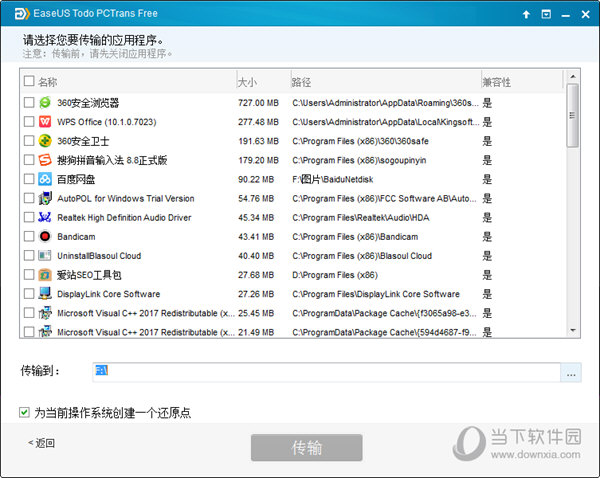Check the 360安全浏览器 checkbox
Image resolution: width=600 pixels, height=478 pixels.
pos(29,102)
